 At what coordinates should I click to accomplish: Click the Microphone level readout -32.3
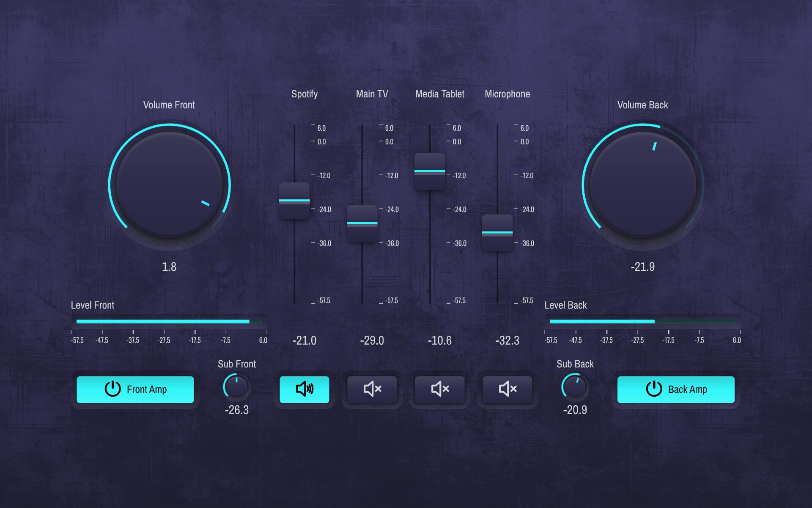tap(507, 340)
